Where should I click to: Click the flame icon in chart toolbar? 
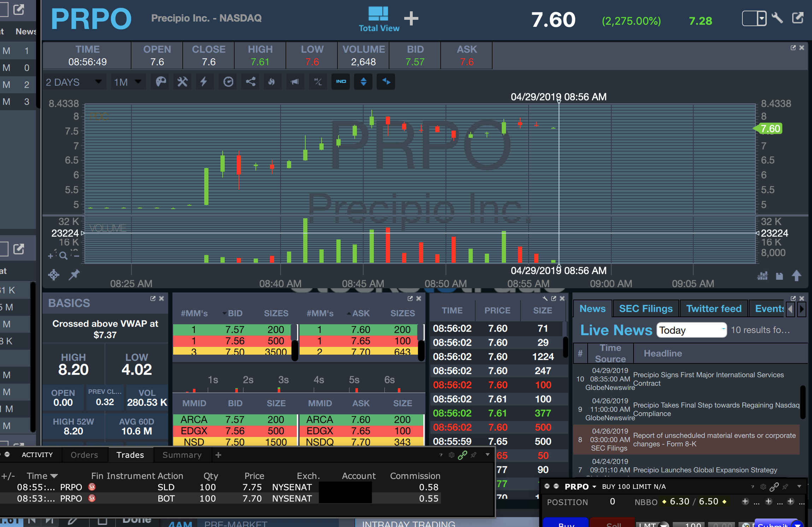pos(271,82)
